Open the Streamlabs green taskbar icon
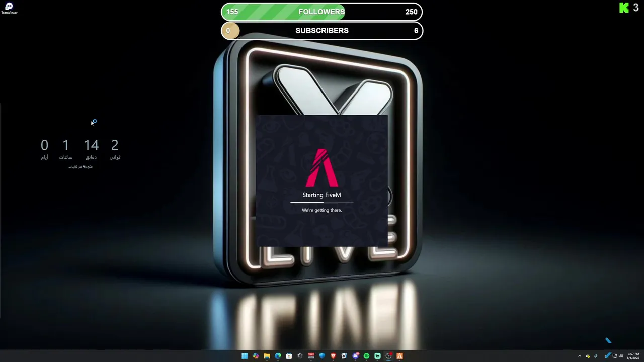The width and height of the screenshot is (644, 362). click(x=377, y=356)
